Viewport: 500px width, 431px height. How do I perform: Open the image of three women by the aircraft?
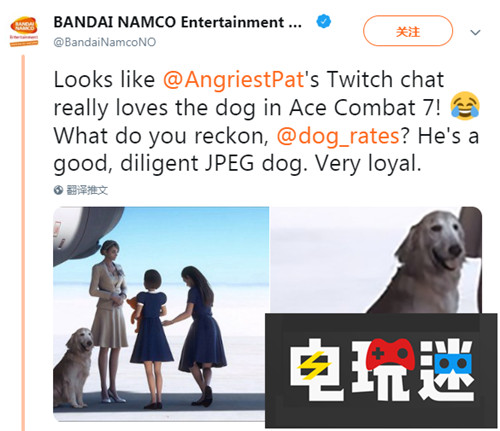pos(161,314)
